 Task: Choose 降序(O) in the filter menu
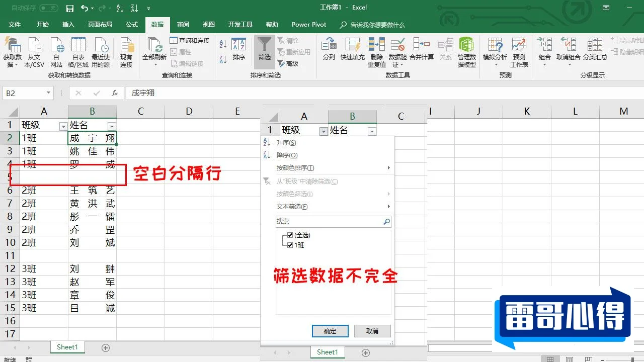287,155
